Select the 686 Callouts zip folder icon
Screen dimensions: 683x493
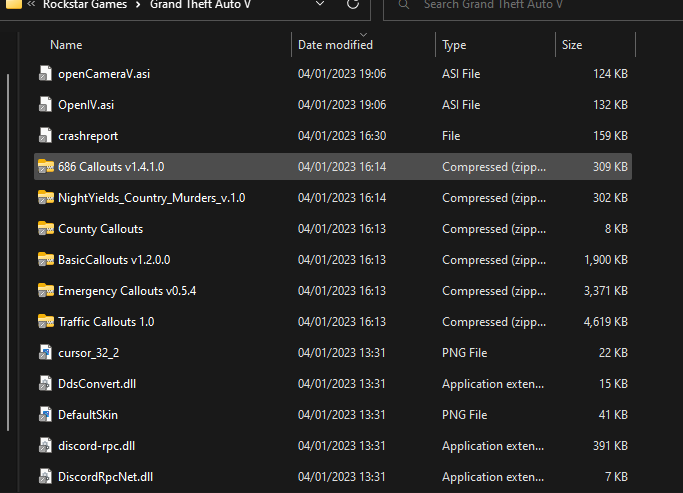[45, 167]
